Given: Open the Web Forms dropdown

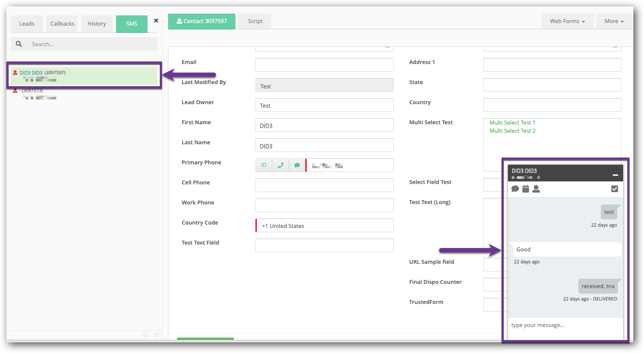Looking at the screenshot, I should 567,21.
